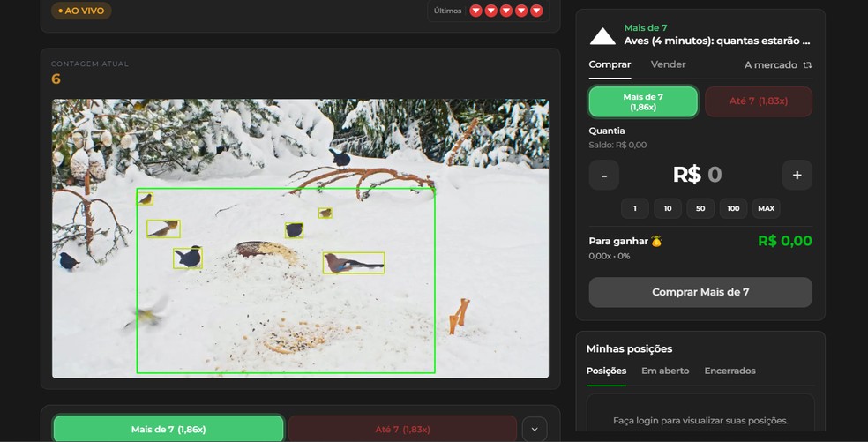Click the swap arrows beside A mercado
This screenshot has width=868, height=442.
point(808,64)
